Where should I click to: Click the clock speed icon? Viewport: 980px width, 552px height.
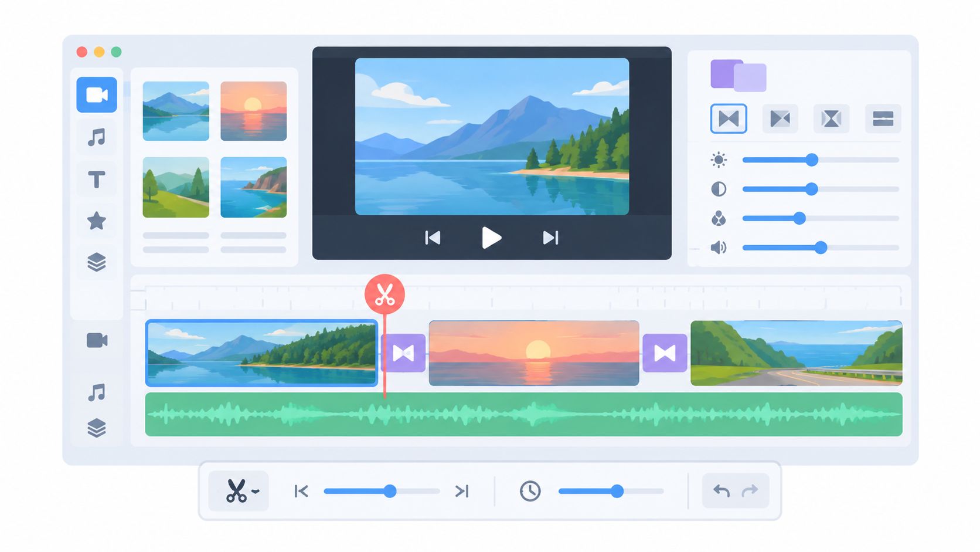click(530, 491)
